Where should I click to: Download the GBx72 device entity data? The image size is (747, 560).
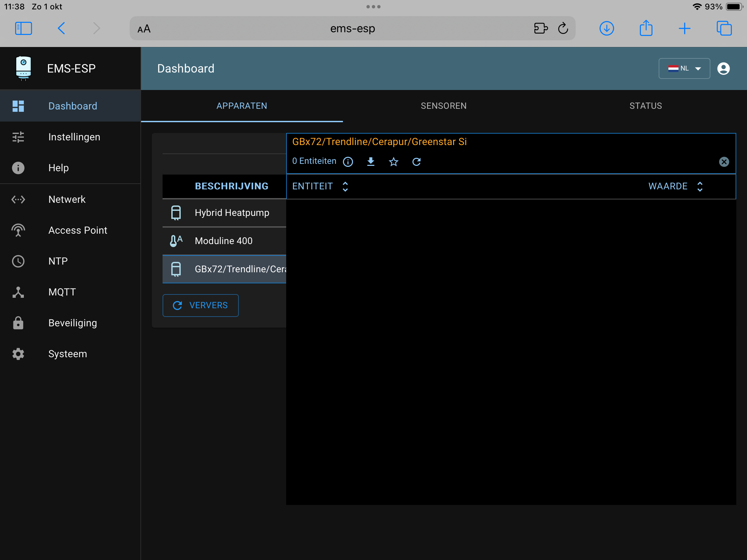pyautogui.click(x=370, y=162)
